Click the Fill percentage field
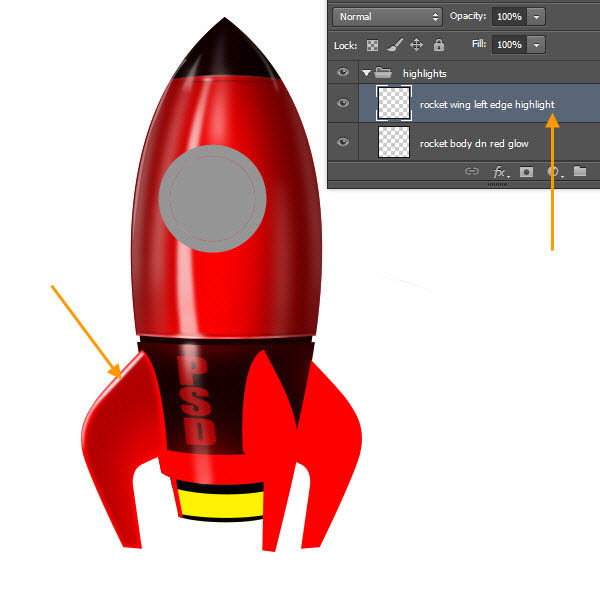This screenshot has width=600, height=600. [x=509, y=45]
